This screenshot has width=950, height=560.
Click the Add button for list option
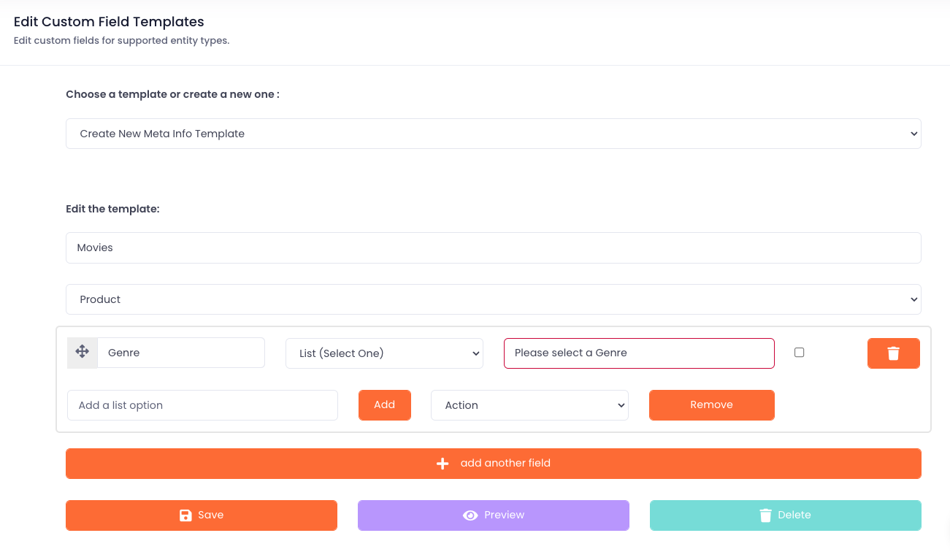pos(385,405)
